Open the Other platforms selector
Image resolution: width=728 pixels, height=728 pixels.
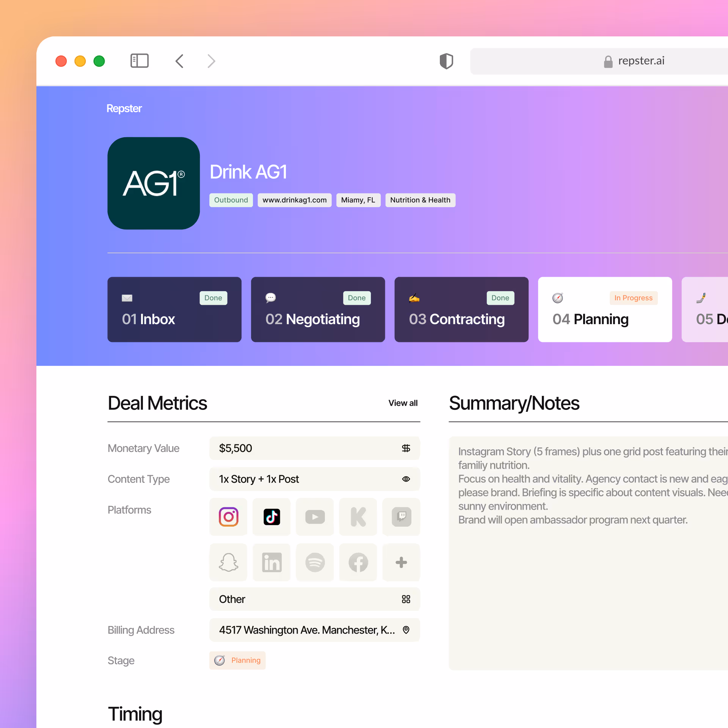314,599
